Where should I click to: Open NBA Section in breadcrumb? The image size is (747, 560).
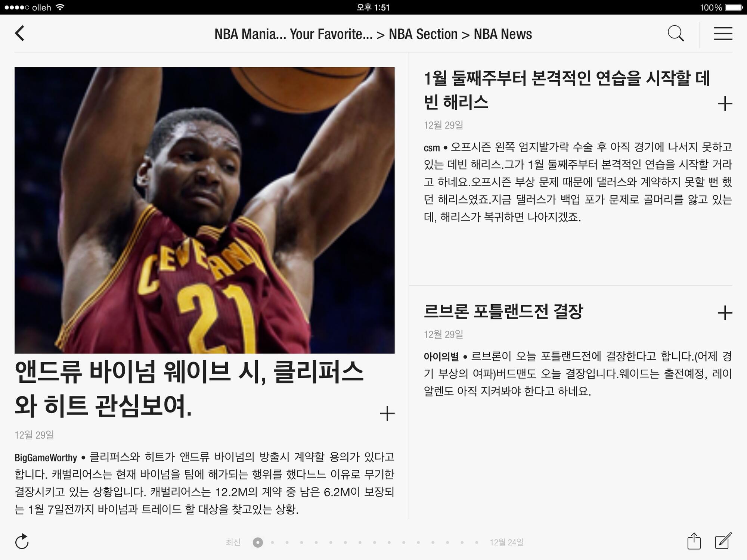[x=423, y=34]
